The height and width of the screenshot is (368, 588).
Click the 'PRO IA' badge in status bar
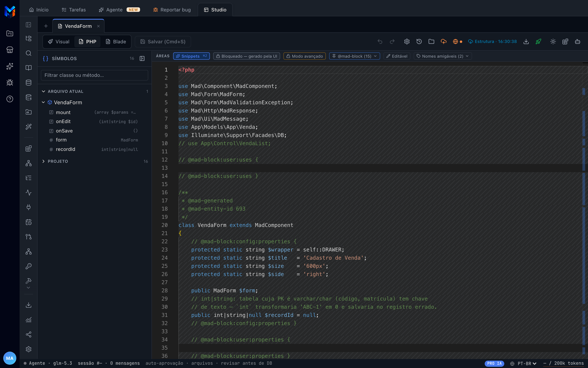(x=494, y=363)
